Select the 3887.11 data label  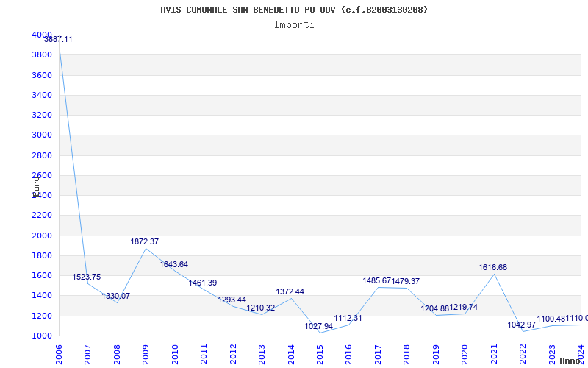(58, 39)
